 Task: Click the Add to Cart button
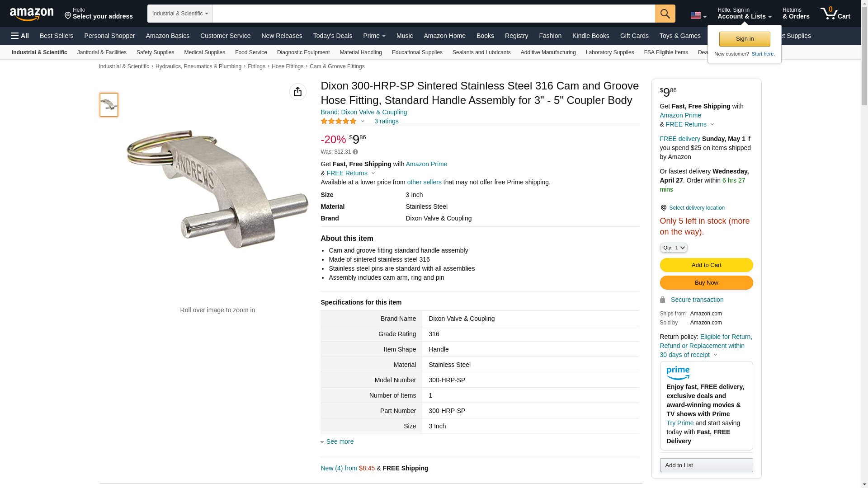(x=706, y=265)
